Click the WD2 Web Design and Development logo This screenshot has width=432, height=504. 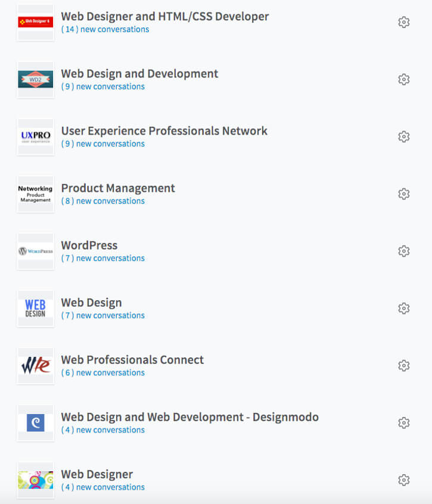point(35,80)
